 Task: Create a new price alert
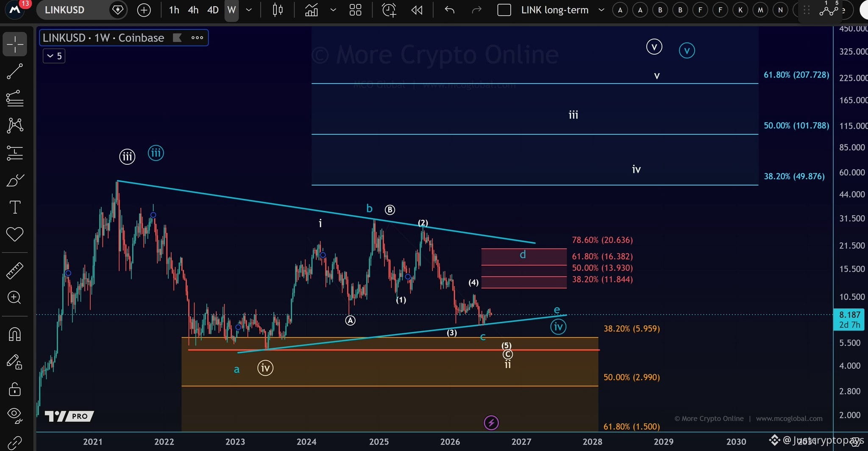click(389, 10)
